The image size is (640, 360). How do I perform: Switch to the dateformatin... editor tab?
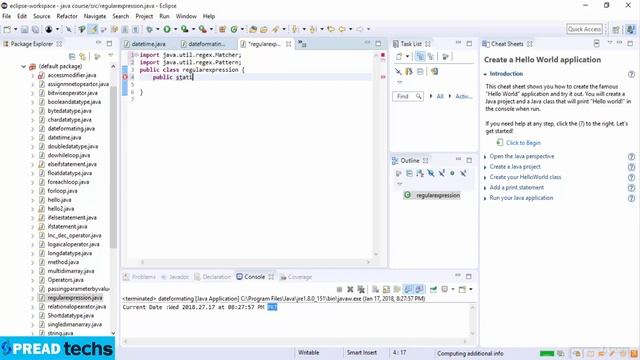(207, 44)
